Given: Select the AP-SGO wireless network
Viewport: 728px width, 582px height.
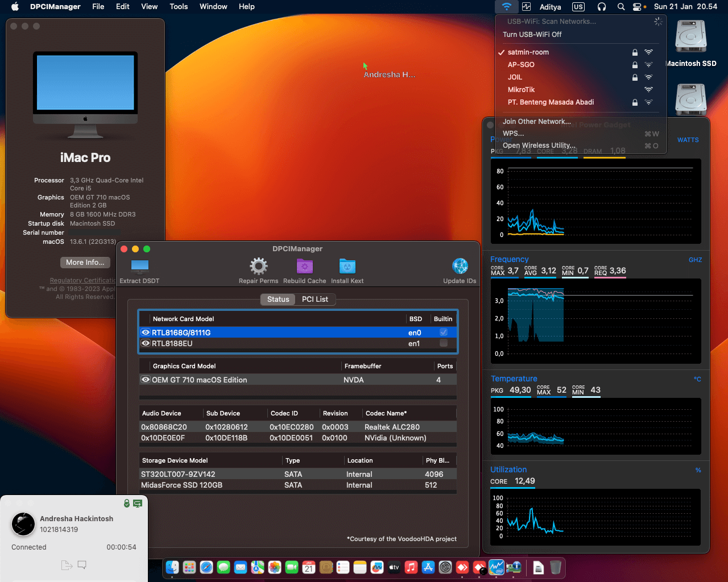Looking at the screenshot, I should [x=580, y=65].
